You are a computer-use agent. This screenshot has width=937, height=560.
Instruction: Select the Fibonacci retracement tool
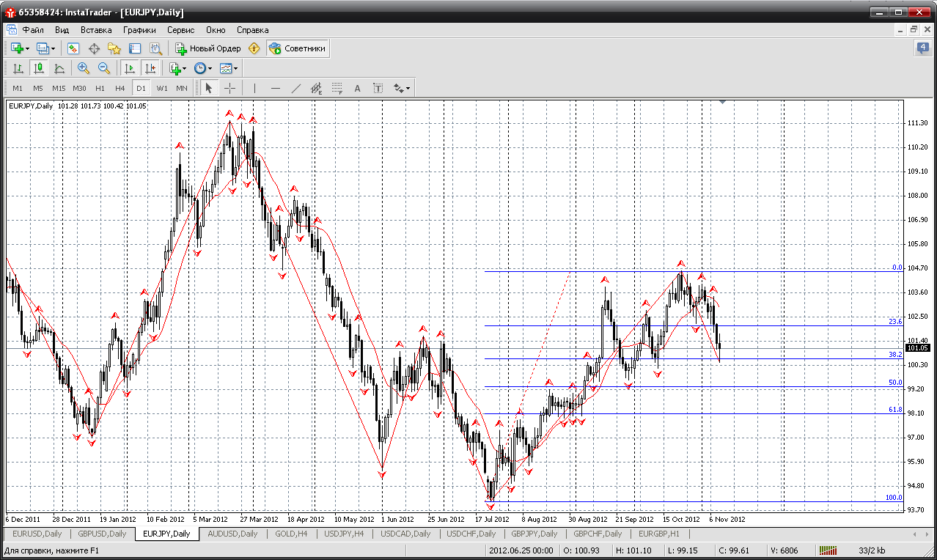pyautogui.click(x=337, y=88)
